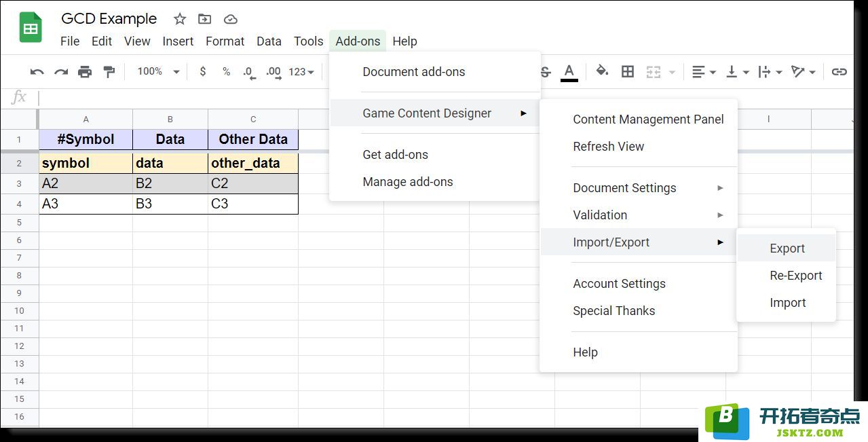Image resolution: width=868 pixels, height=442 pixels.
Task: Expand Validation submenu
Action: click(639, 215)
